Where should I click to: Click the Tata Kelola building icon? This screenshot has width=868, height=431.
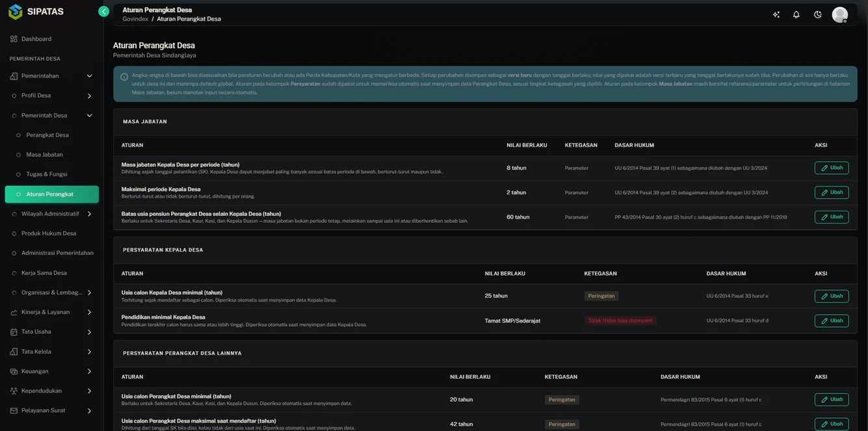coord(14,352)
